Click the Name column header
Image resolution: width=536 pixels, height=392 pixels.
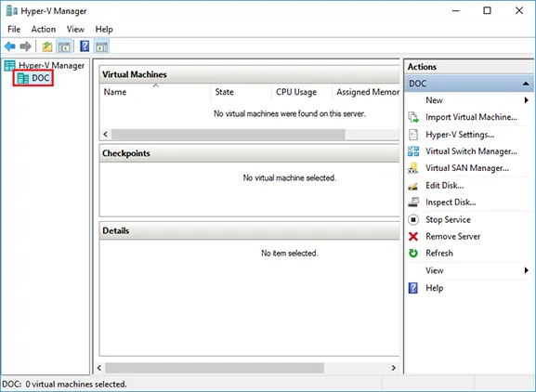click(x=155, y=92)
